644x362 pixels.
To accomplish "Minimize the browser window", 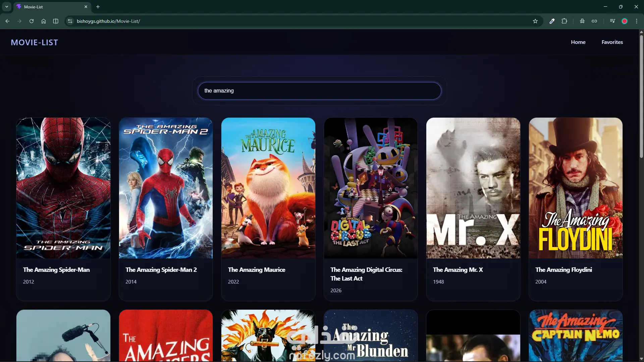I will coord(605,7).
